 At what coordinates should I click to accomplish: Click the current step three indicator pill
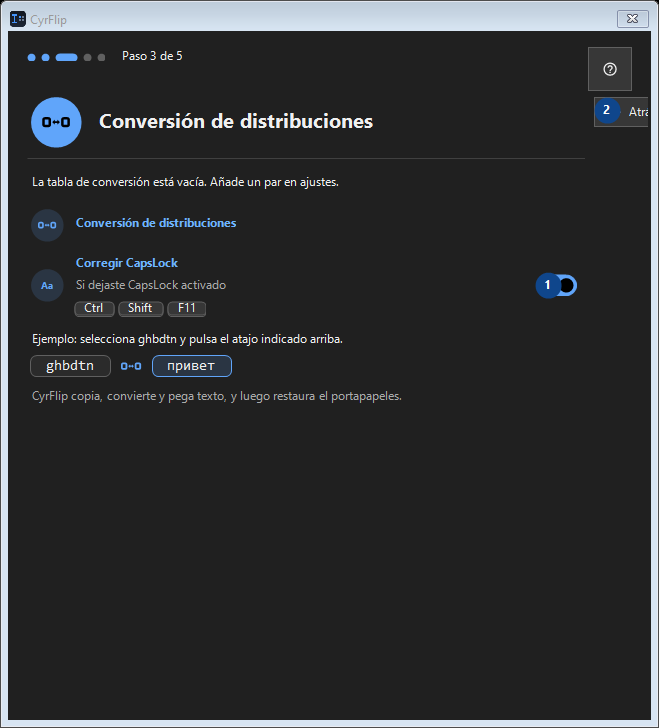click(x=66, y=58)
